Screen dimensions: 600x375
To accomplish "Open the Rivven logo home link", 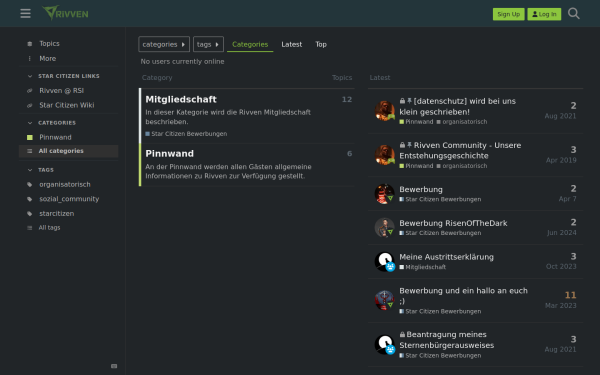I will tap(65, 13).
